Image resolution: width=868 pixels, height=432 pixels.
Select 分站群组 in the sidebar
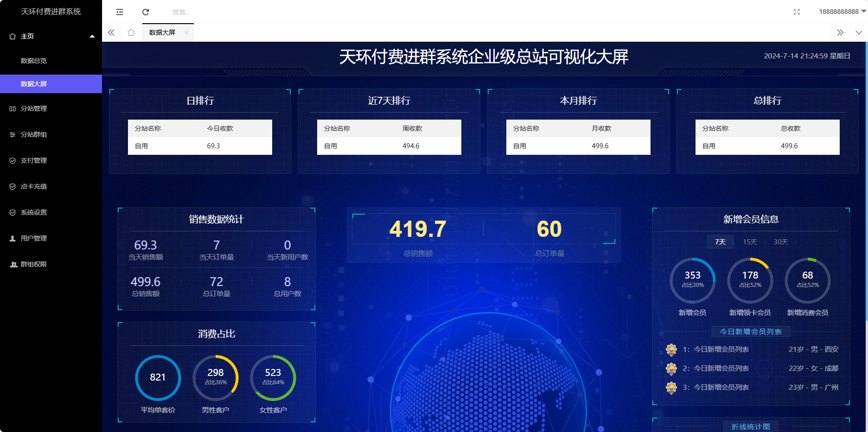33,134
